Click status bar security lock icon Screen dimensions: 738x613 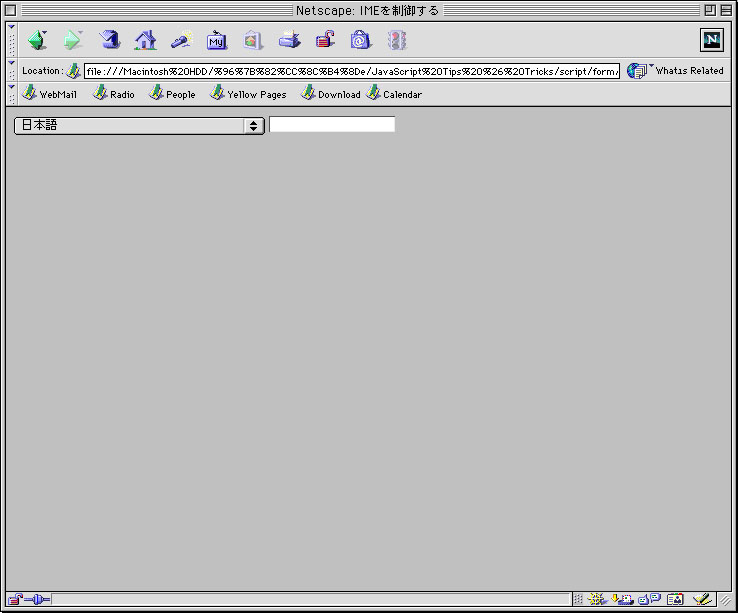[x=15, y=599]
